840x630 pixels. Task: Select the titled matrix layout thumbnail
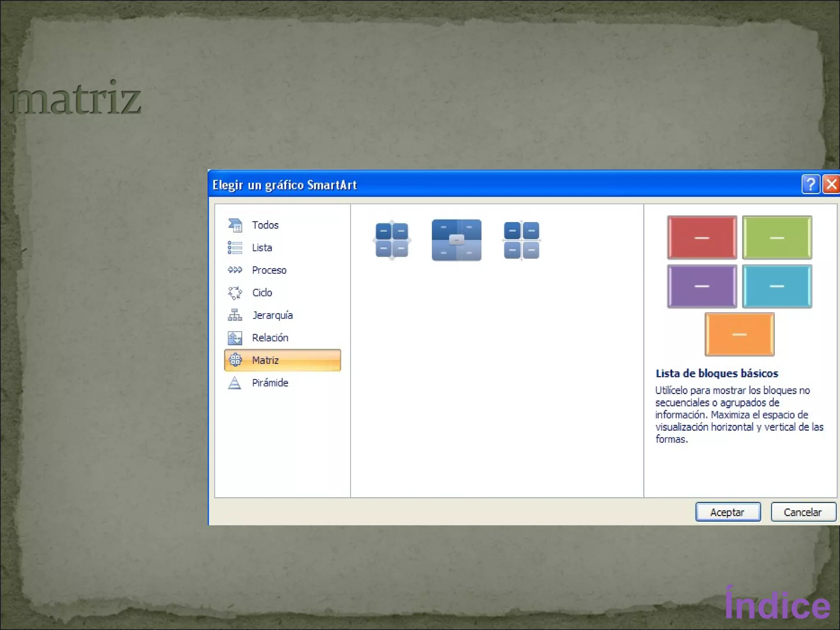click(456, 240)
